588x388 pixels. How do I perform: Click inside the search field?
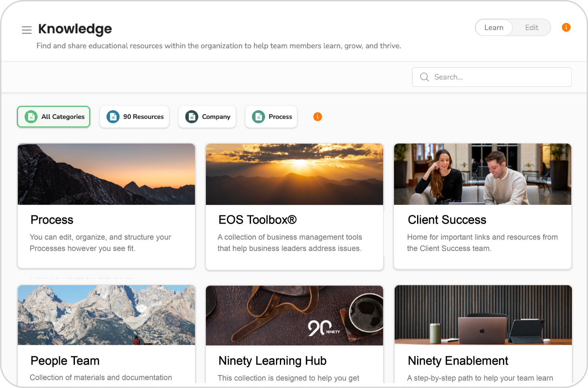(492, 77)
